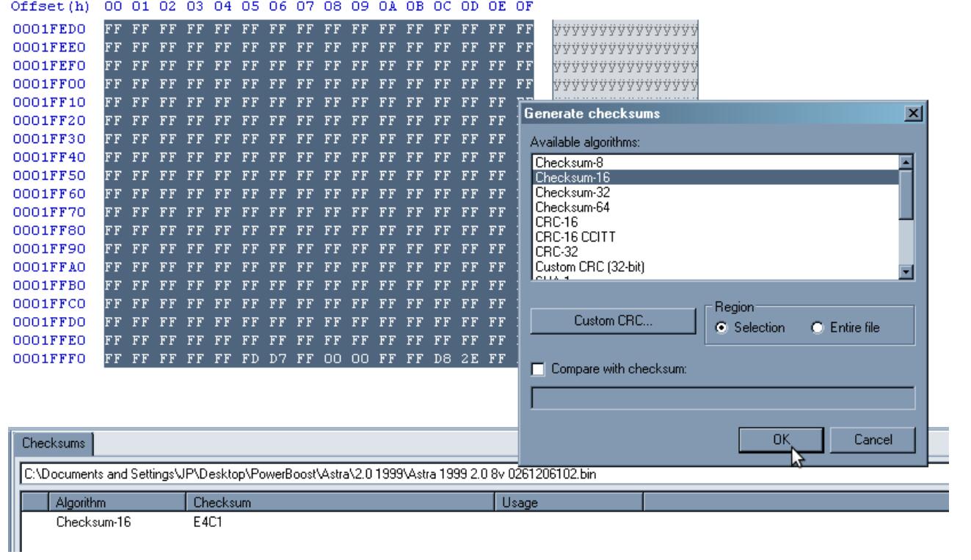The width and height of the screenshot is (971, 560).
Task: Close the Generate checksums dialog
Action: coord(912,114)
